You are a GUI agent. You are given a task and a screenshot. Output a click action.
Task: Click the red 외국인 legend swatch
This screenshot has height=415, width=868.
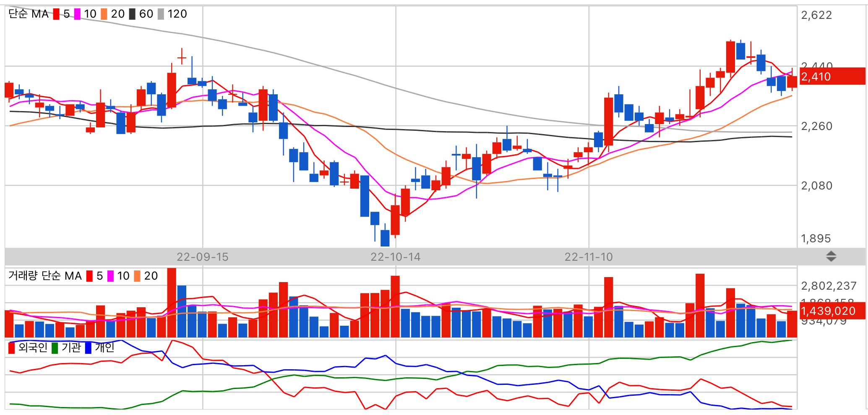point(12,348)
